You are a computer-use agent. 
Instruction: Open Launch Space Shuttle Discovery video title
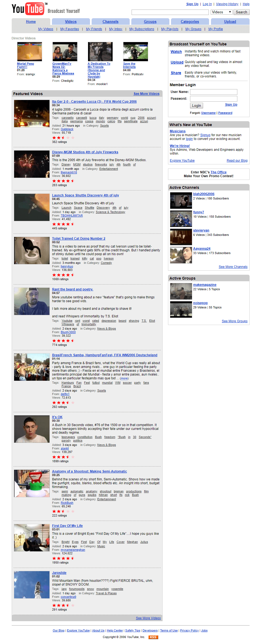[85, 195]
